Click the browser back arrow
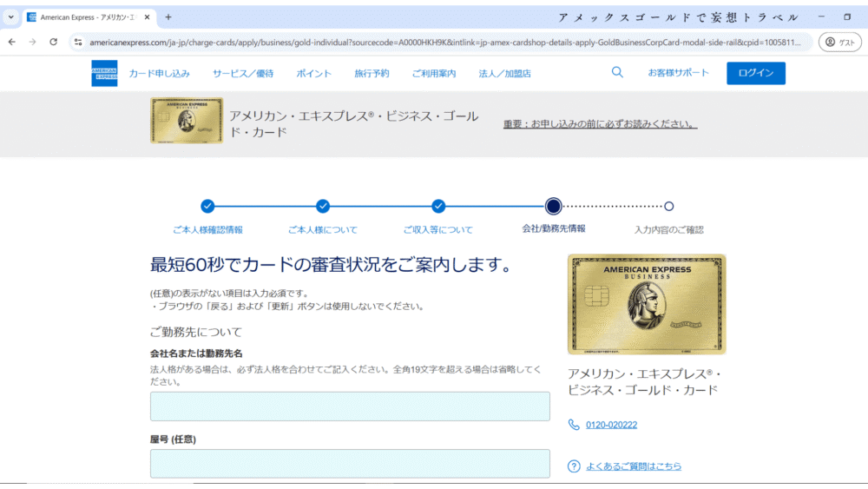This screenshot has width=868, height=489. [11, 42]
